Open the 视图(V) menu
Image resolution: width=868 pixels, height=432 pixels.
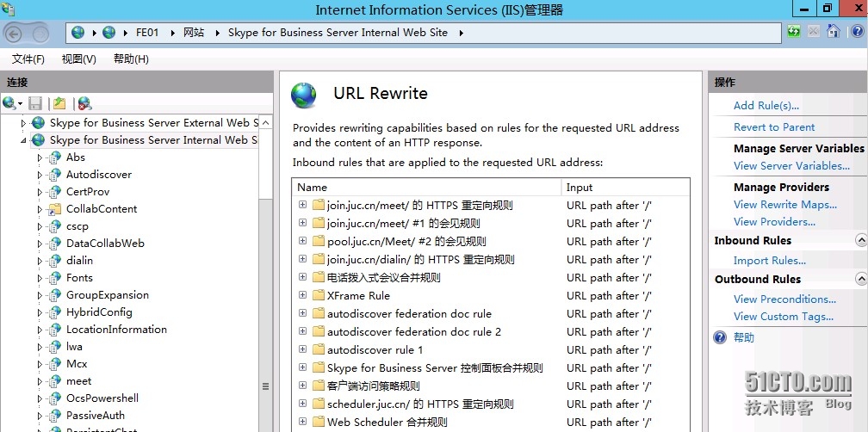(78, 59)
